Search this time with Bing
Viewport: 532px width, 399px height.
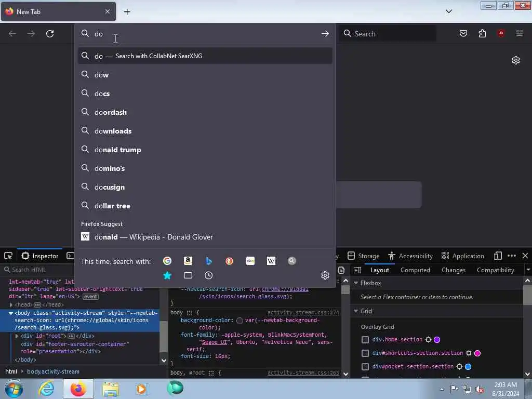tap(209, 261)
